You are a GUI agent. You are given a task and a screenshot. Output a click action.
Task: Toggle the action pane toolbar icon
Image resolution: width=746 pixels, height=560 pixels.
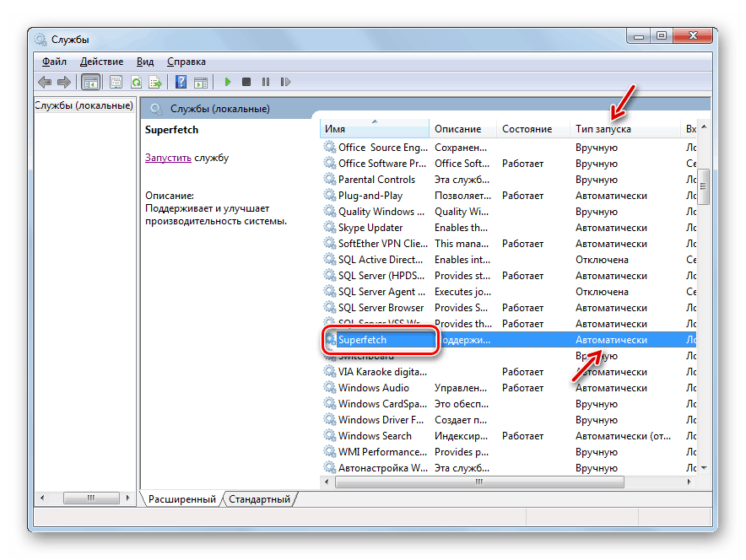201,83
